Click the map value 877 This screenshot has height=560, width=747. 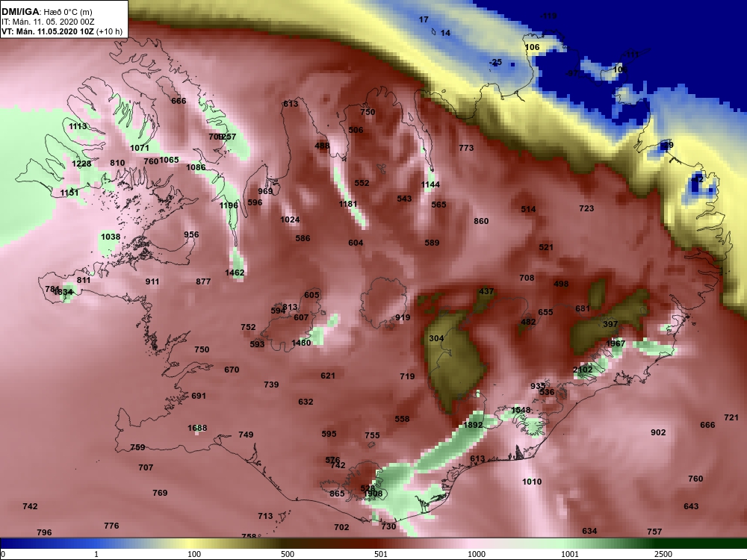[203, 282]
